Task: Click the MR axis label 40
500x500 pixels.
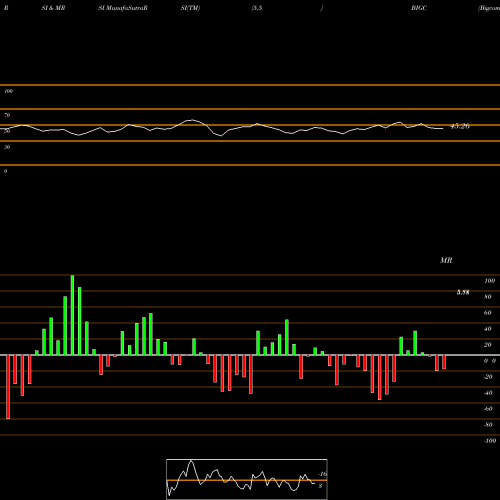Action: click(488, 329)
